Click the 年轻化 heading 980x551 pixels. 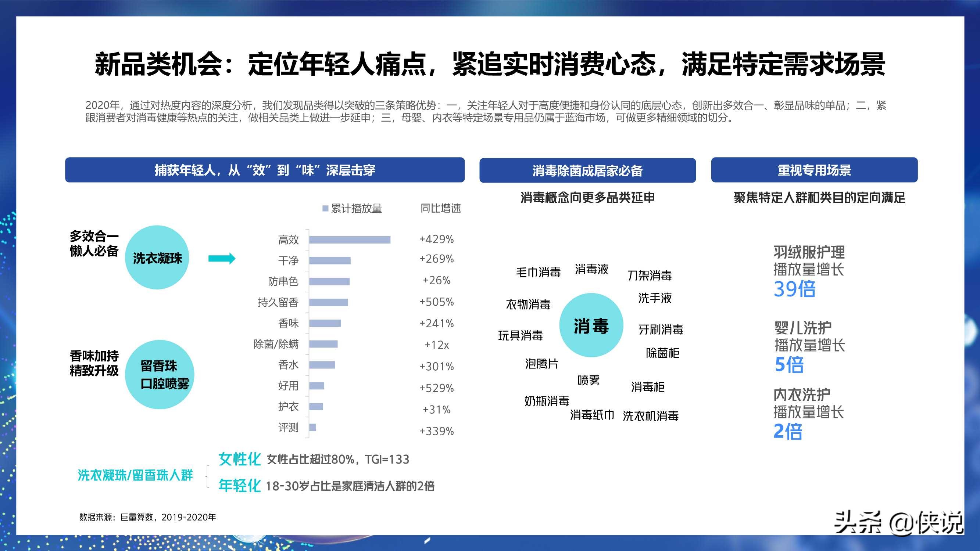coord(239,486)
